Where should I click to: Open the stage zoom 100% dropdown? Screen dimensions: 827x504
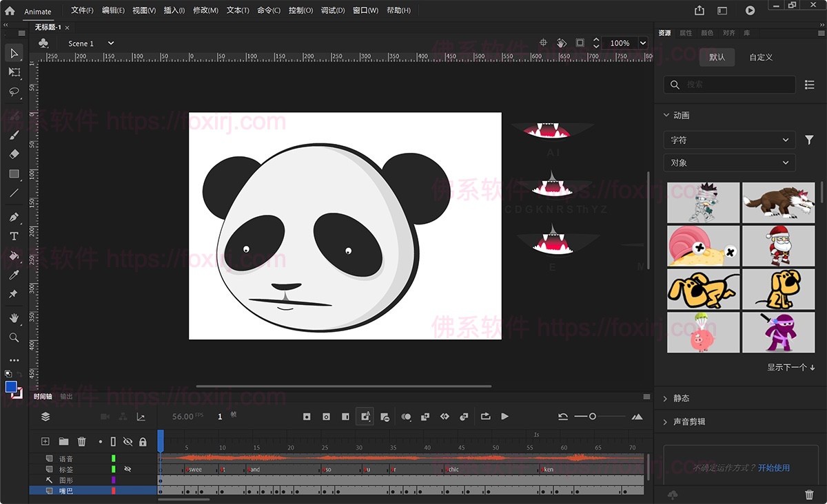(642, 43)
